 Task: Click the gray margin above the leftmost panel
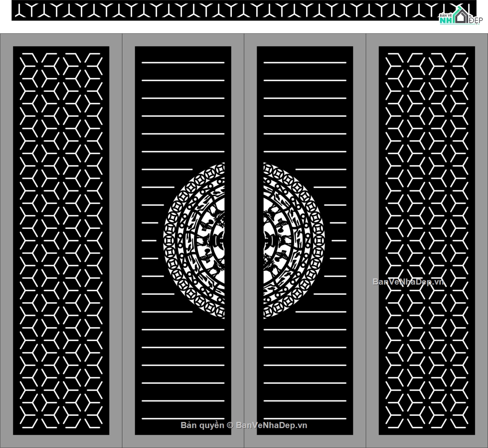point(61,40)
